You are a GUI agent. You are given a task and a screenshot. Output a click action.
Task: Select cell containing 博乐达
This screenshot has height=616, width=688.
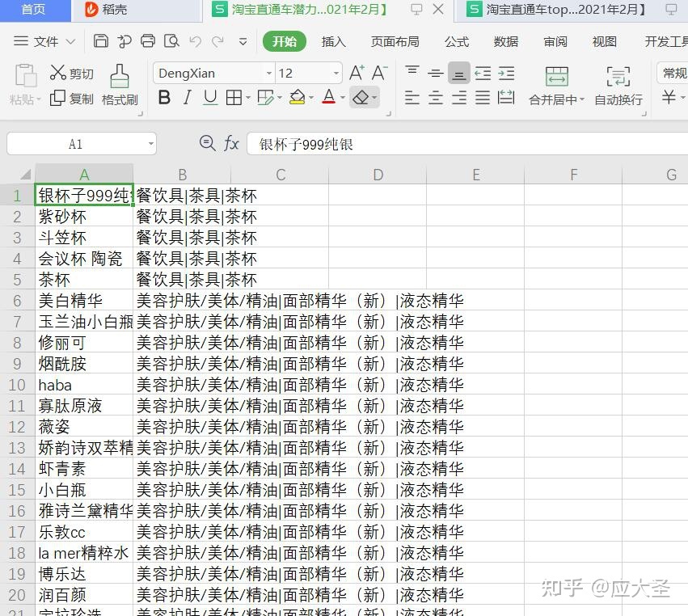point(84,574)
